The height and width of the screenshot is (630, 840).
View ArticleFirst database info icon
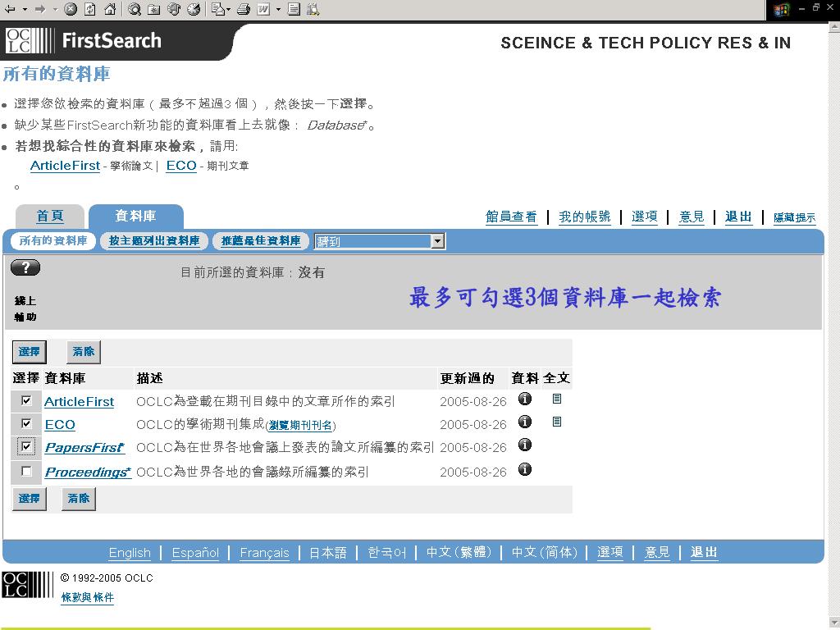click(x=525, y=399)
